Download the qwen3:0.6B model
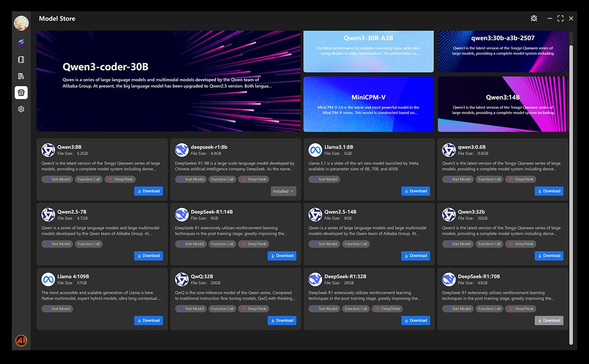 (x=549, y=191)
